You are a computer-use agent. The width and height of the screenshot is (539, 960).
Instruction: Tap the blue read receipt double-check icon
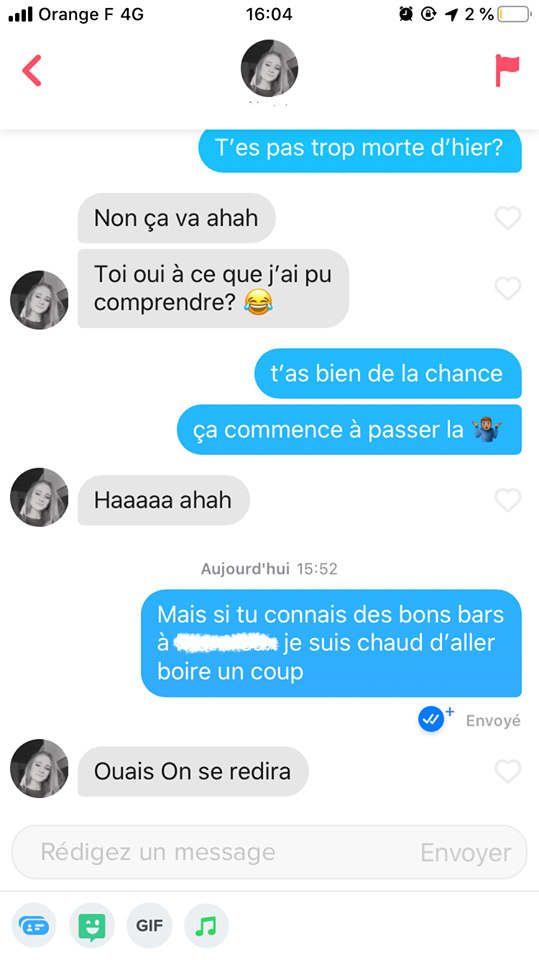click(431, 719)
